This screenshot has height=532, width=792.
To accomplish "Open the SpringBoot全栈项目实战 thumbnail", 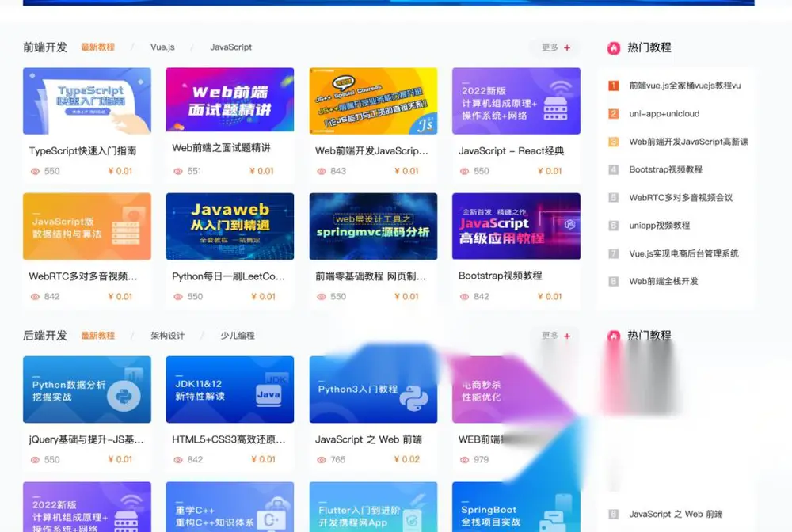I will click(x=516, y=507).
